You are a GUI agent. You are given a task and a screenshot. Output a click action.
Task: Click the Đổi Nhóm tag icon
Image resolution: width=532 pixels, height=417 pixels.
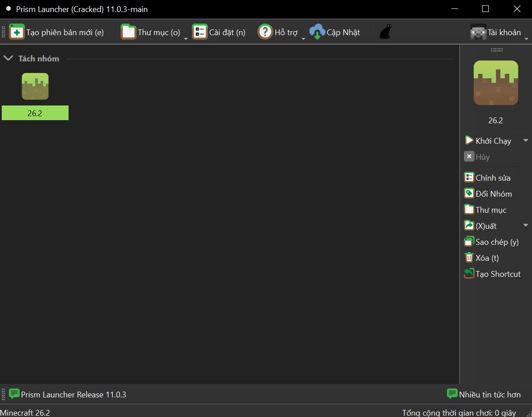pyautogui.click(x=469, y=194)
